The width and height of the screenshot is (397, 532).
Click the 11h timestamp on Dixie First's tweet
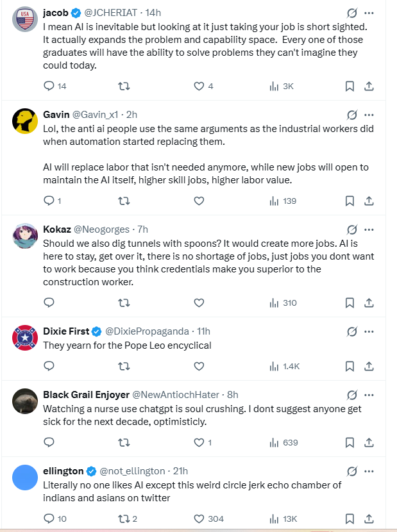point(203,331)
